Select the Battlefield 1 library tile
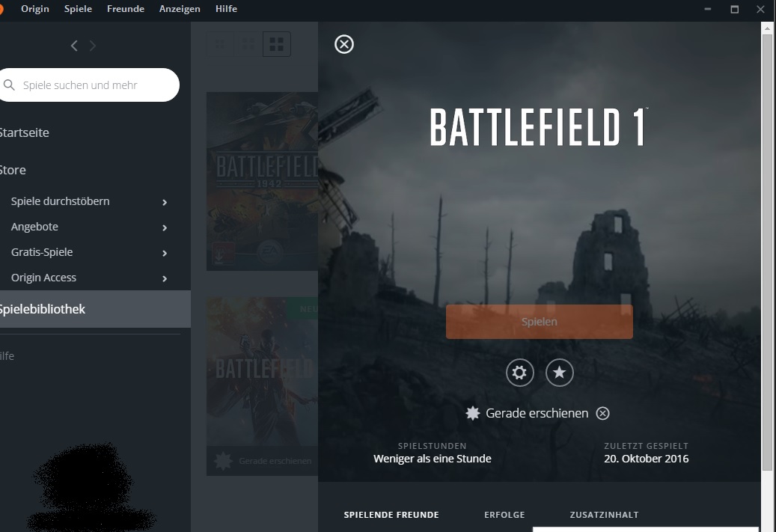Viewport: 776px width, 532px height. click(x=263, y=386)
